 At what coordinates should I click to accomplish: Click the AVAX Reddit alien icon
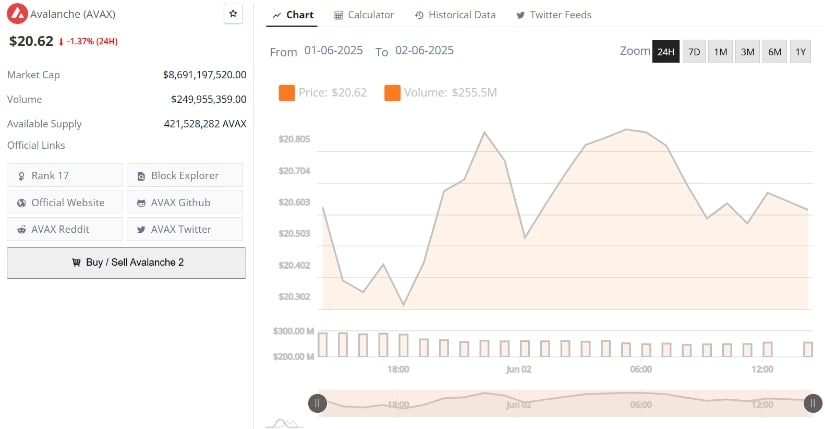[x=22, y=230]
